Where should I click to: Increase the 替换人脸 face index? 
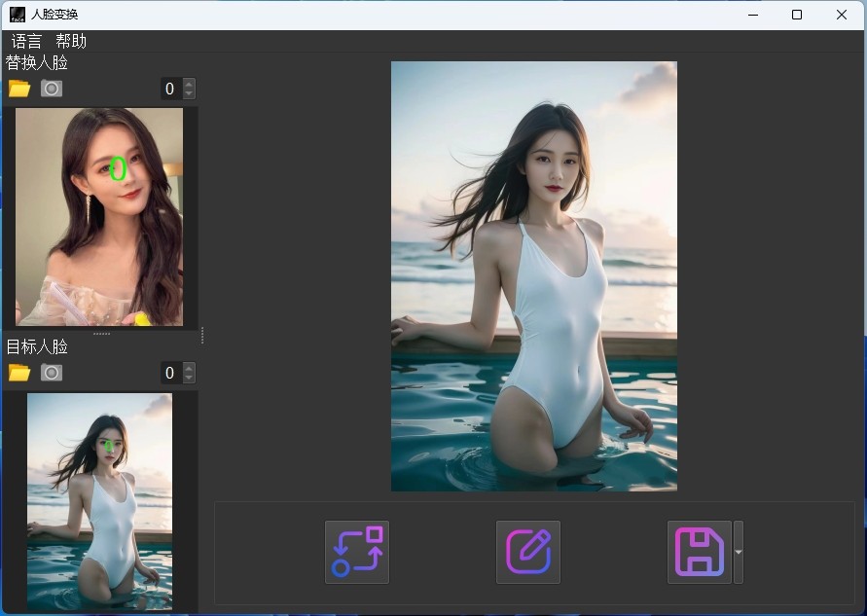pyautogui.click(x=189, y=84)
